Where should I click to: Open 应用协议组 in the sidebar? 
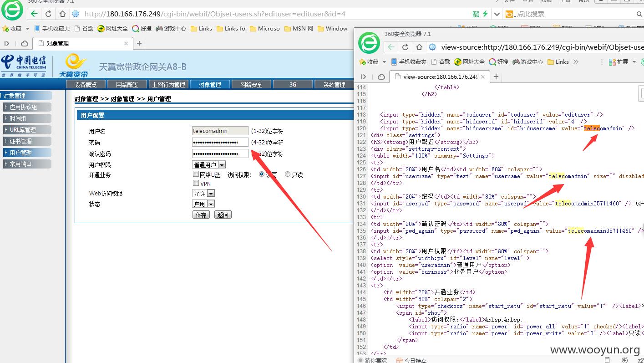[27, 107]
